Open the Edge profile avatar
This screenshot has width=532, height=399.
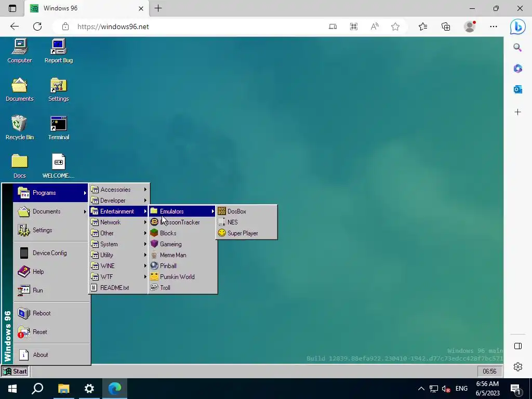[470, 26]
